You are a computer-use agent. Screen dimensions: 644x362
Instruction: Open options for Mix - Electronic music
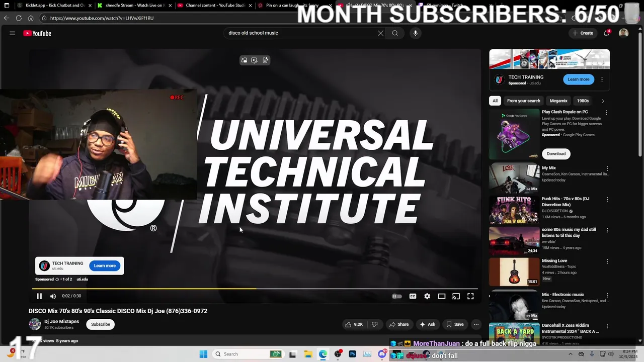coord(607,295)
